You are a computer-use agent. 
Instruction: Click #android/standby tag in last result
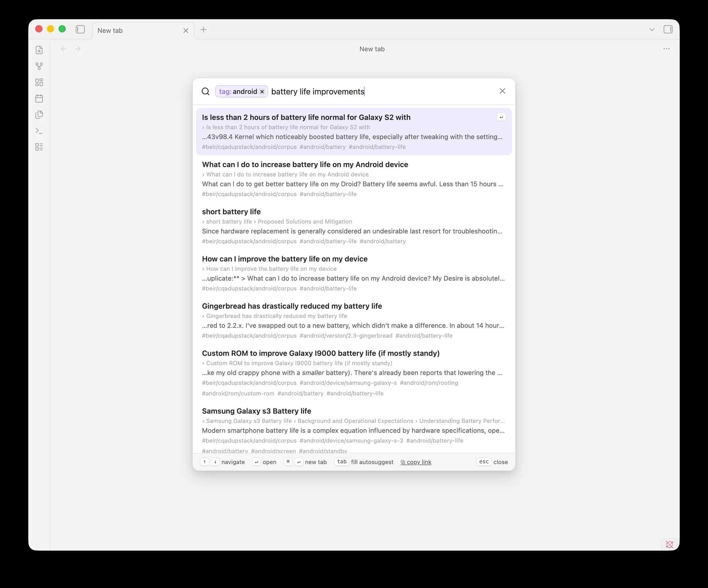(x=323, y=451)
